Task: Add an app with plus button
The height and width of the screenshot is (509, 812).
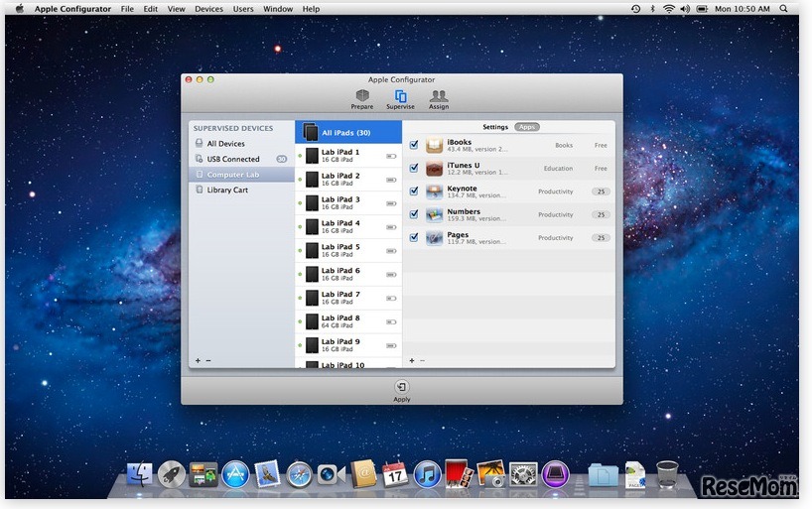Action: [412, 360]
